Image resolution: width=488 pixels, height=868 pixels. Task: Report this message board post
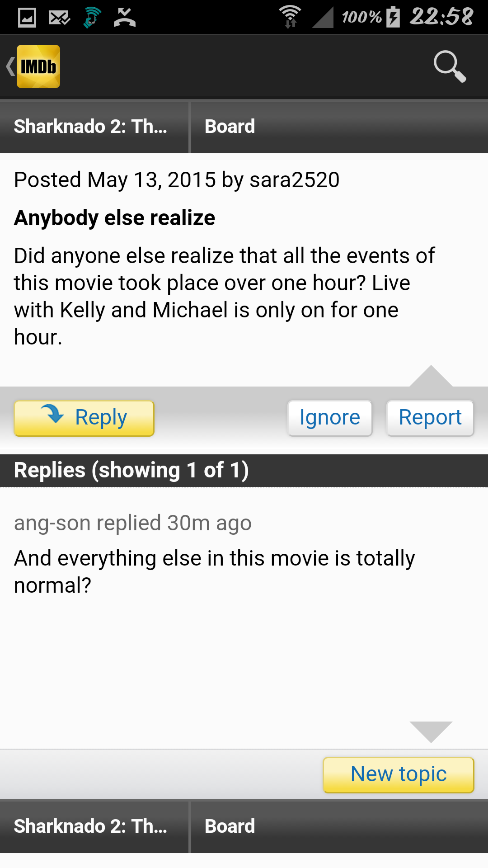pyautogui.click(x=430, y=418)
